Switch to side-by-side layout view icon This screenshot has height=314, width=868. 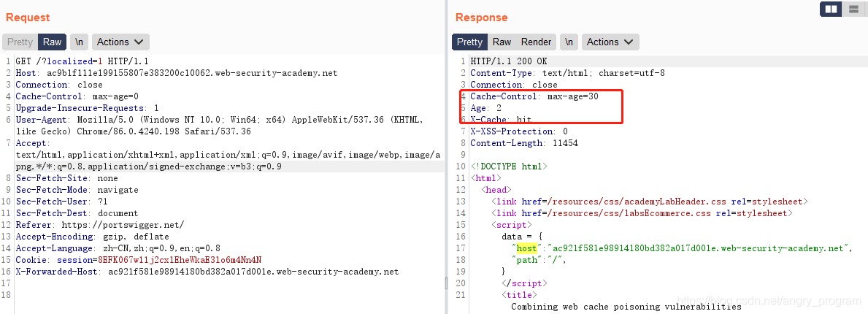coord(831,9)
